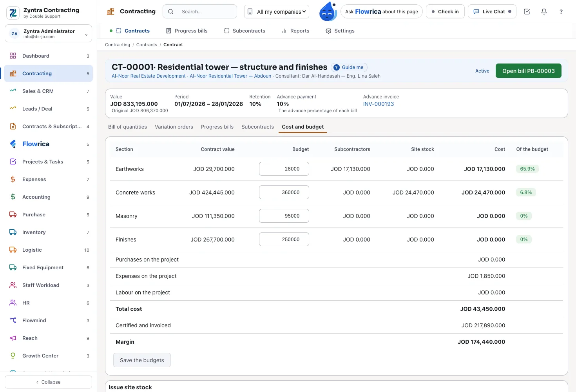Click the Flowrica water drop mascot
Viewport: 576px width, 392px height.
pyautogui.click(x=328, y=11)
